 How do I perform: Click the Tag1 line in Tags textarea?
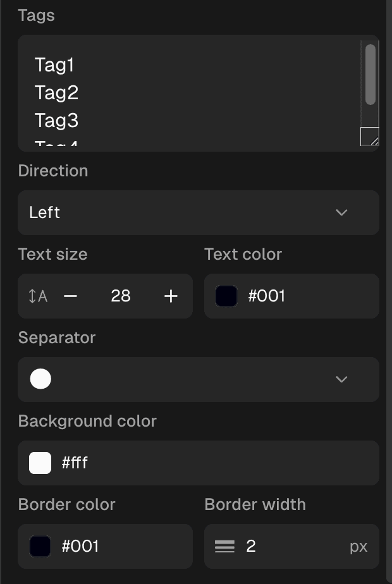(x=55, y=65)
